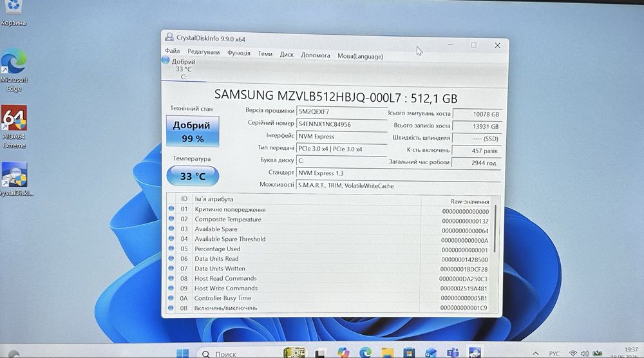Open the Мова(Language) menu
The width and height of the screenshot is (644, 358).
[360, 56]
